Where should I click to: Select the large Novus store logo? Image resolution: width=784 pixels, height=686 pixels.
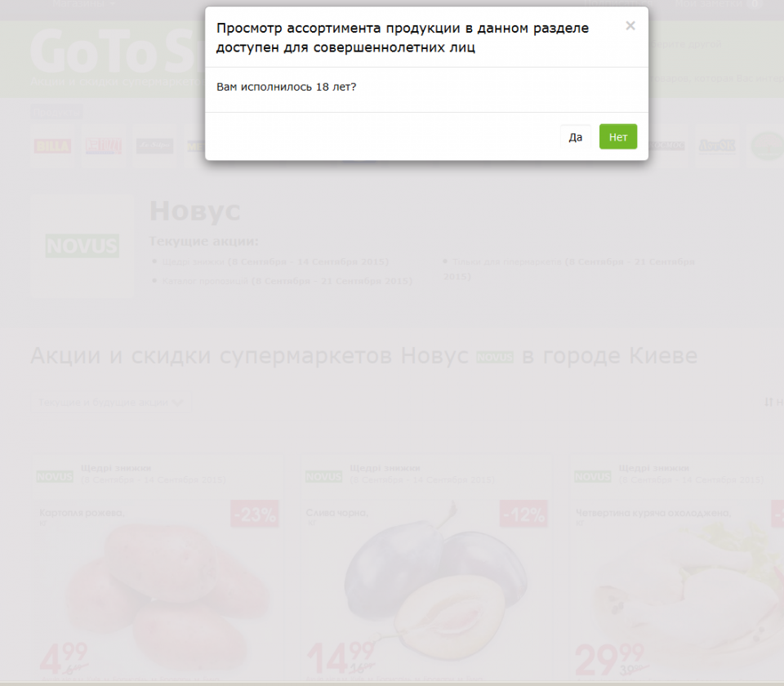click(x=82, y=246)
